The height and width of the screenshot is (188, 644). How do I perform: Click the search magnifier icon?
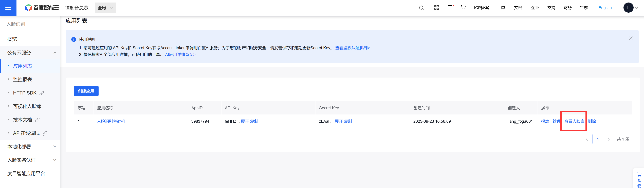point(421,8)
